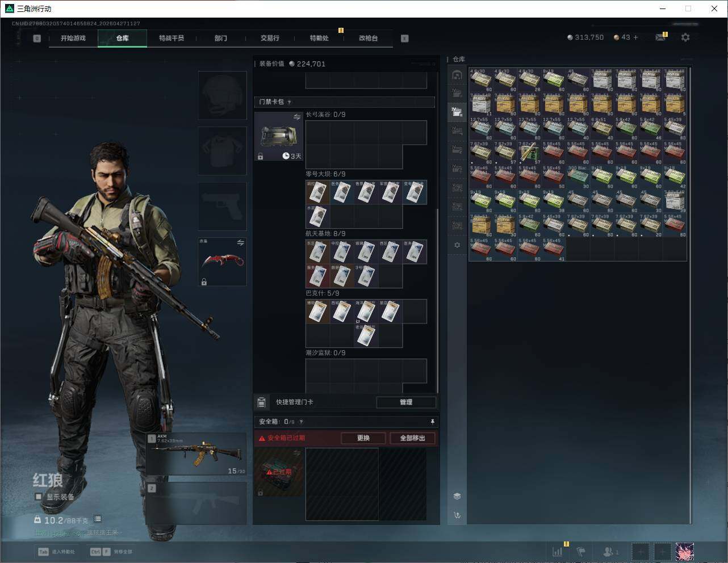Viewport: 728px width, 563px height.
Task: Click the first empty squad plus slot
Action: 640,551
